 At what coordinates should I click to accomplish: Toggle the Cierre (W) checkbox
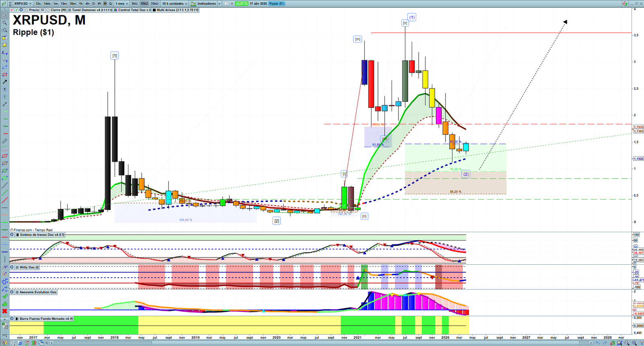click(x=48, y=10)
